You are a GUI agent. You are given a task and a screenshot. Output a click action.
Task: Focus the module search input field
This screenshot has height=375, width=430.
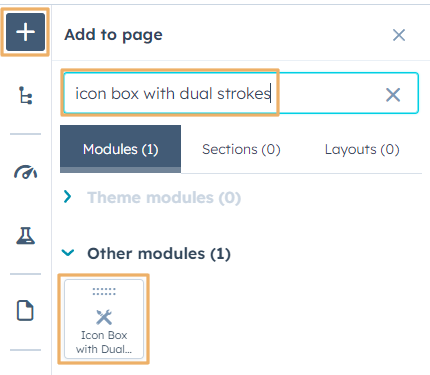click(241, 93)
